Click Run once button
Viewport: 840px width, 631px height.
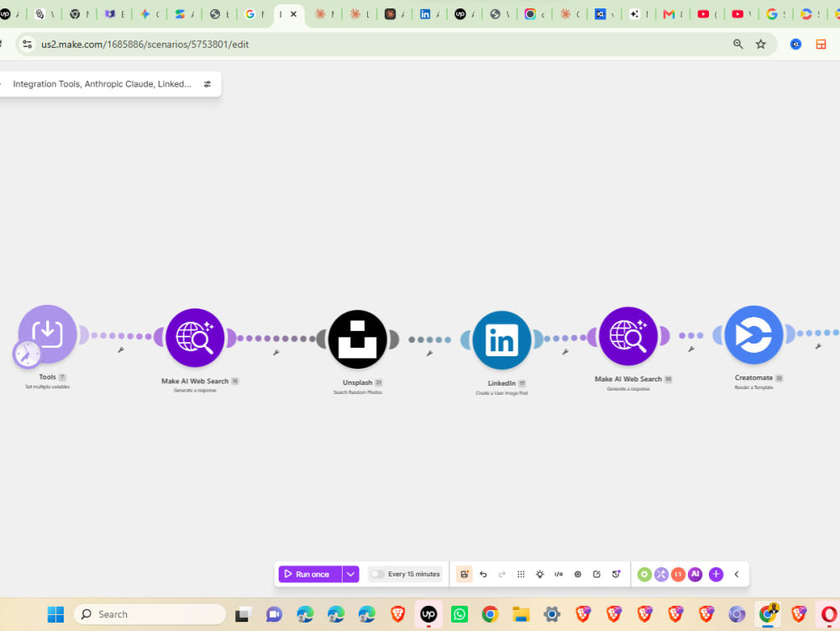(x=310, y=574)
